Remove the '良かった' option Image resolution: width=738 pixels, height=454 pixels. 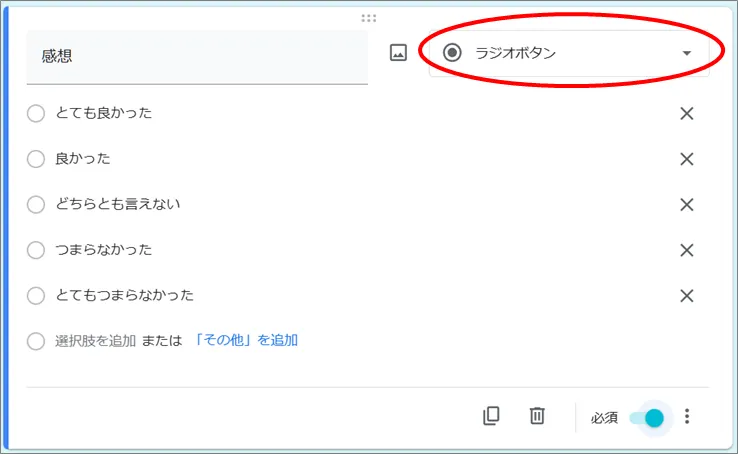pyautogui.click(x=687, y=159)
